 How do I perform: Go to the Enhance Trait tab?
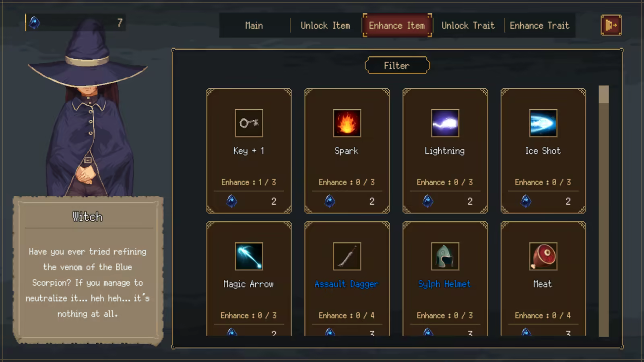pos(539,25)
